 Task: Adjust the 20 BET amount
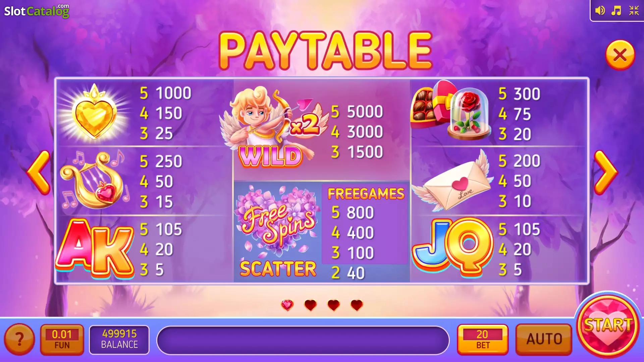pos(483,339)
